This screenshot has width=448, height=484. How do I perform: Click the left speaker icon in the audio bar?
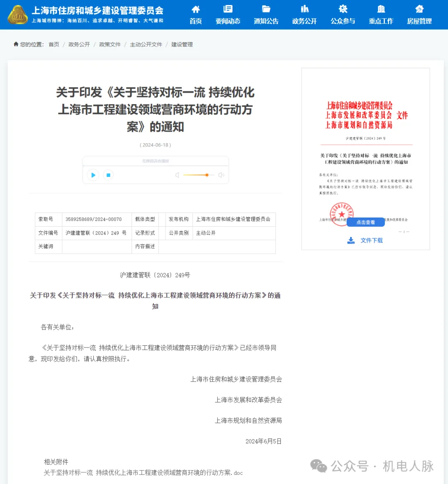177,175
